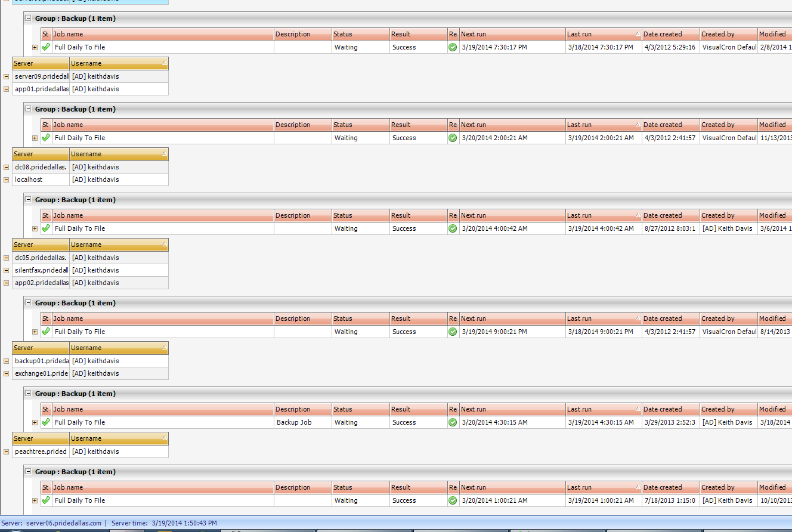This screenshot has width=792, height=532.
Task: Click server06.pridedallas.com in the status bar
Action: [x=64, y=523]
